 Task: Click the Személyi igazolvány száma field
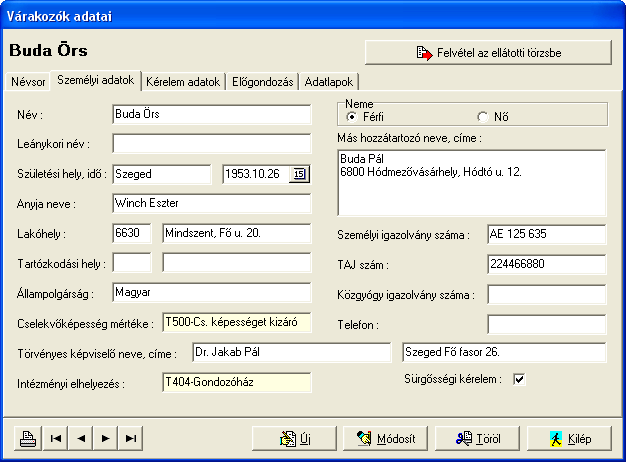547,234
